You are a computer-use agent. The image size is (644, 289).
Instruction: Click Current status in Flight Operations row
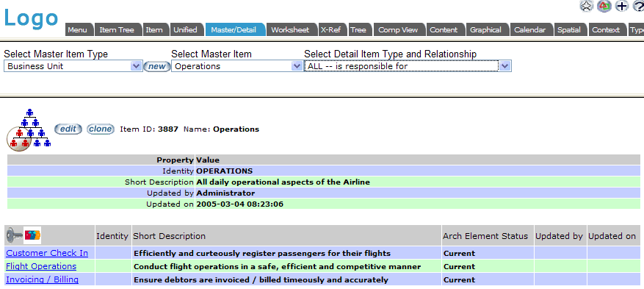click(459, 266)
